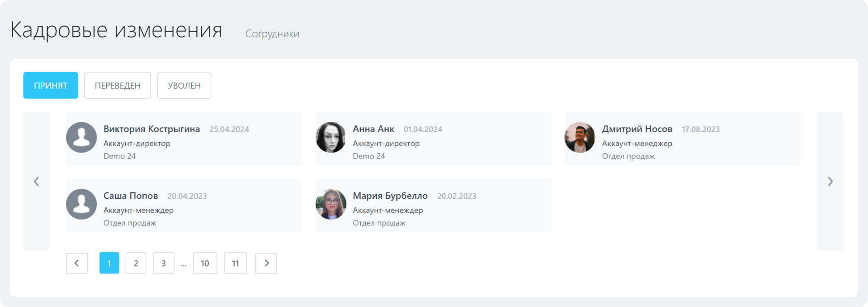Open the Сотрудники link in header

point(272,34)
